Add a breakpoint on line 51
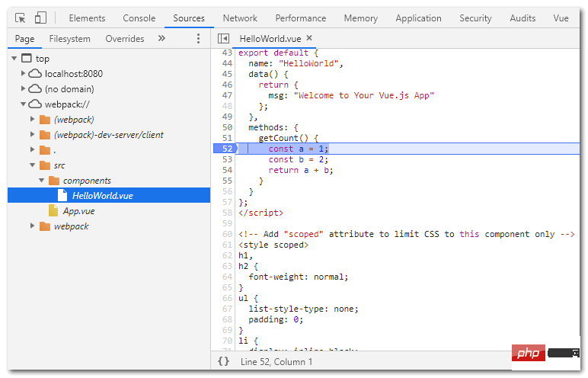Screen dimensions: 588x378 (x=227, y=138)
